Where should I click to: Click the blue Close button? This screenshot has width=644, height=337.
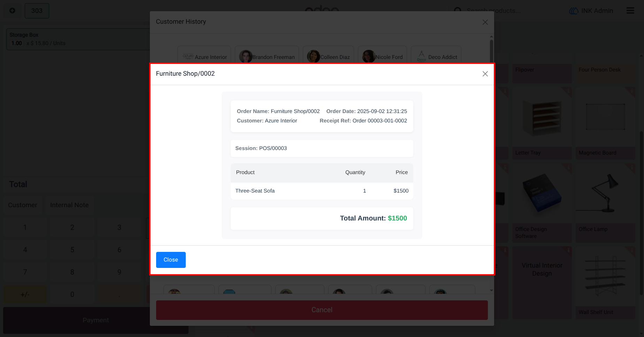pos(171,260)
